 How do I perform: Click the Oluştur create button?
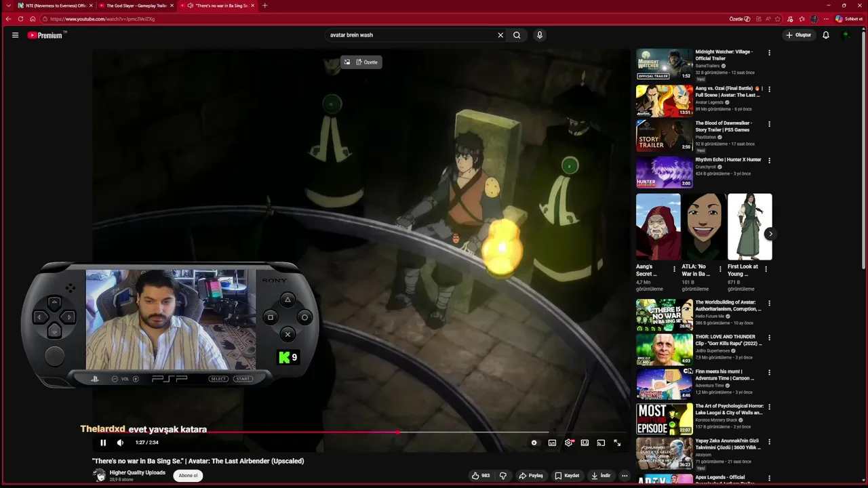(x=798, y=35)
